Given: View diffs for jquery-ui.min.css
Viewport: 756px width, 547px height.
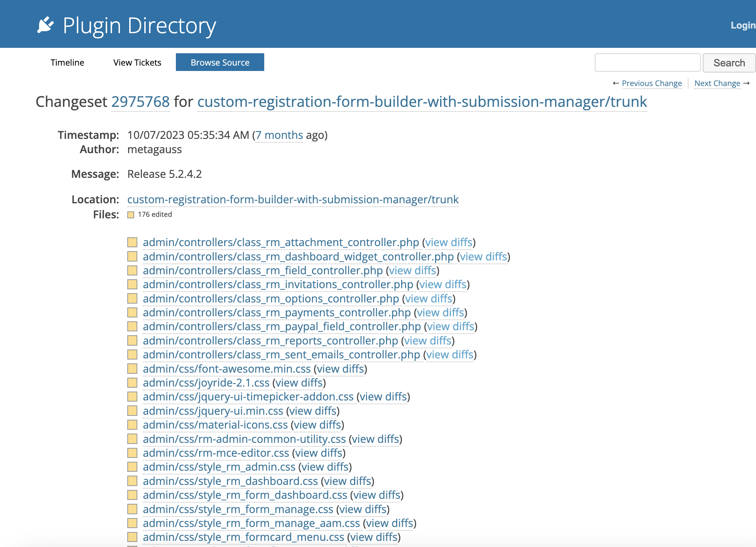Looking at the screenshot, I should (313, 411).
